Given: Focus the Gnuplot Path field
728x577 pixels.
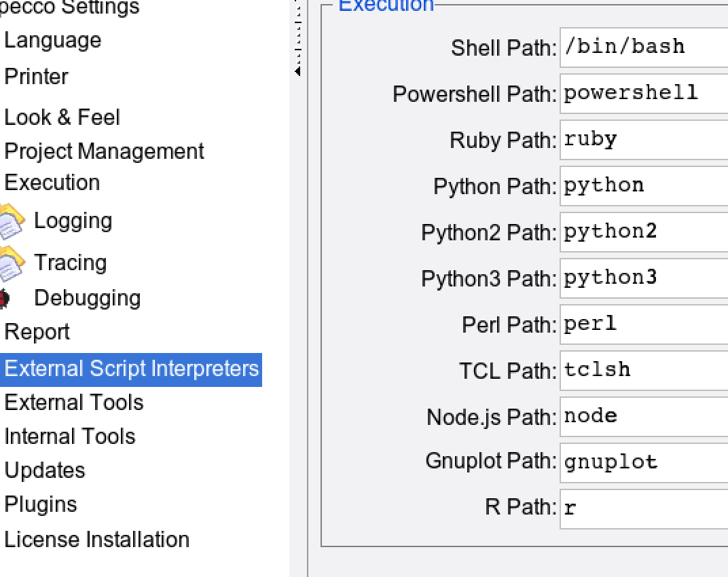Looking at the screenshot, I should pos(643,462).
